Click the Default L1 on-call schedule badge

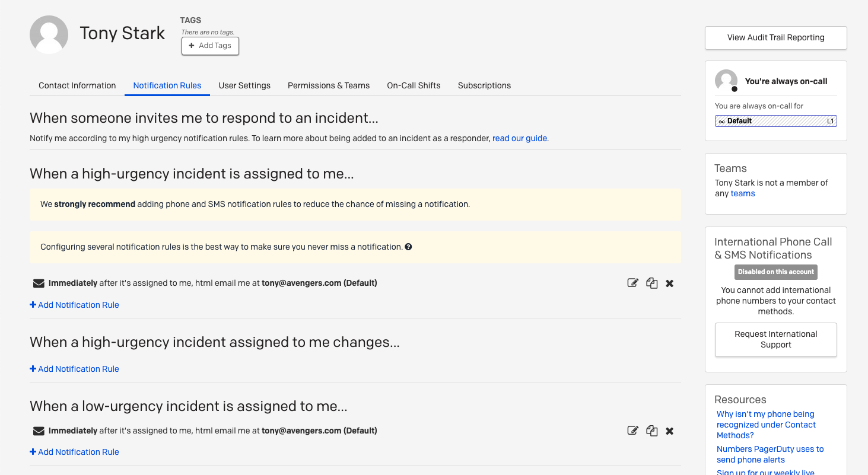click(775, 120)
